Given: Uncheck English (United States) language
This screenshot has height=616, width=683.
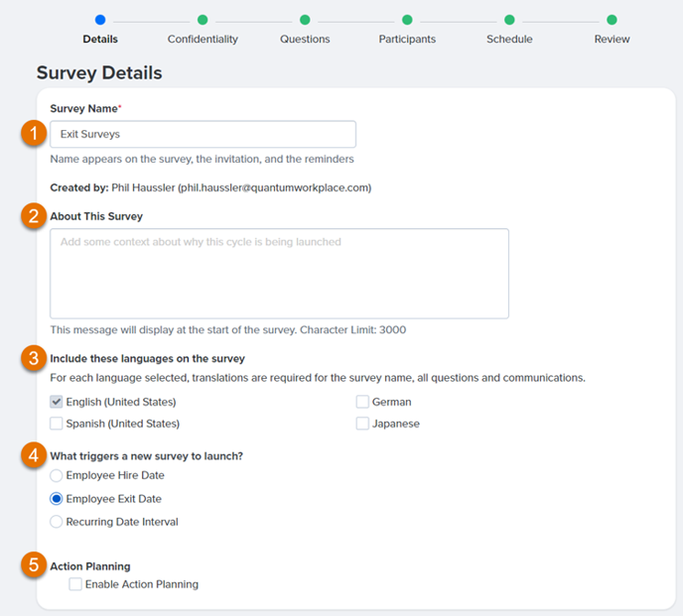Looking at the screenshot, I should (57, 402).
